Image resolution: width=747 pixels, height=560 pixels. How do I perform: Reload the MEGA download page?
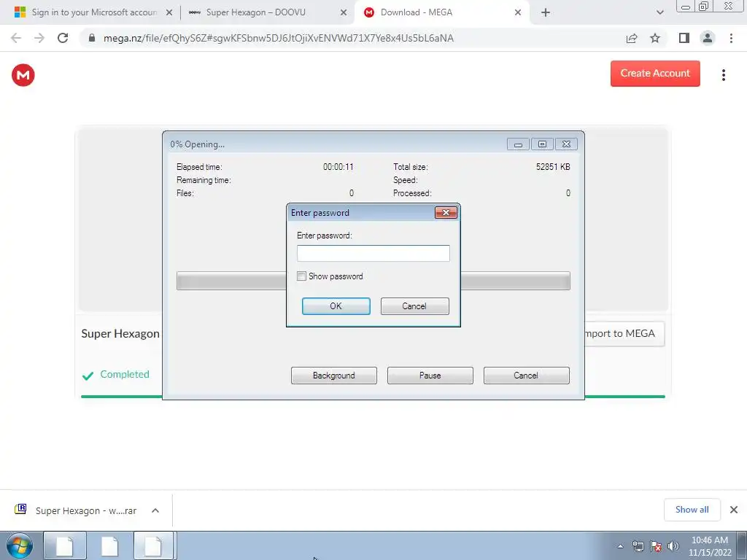63,38
